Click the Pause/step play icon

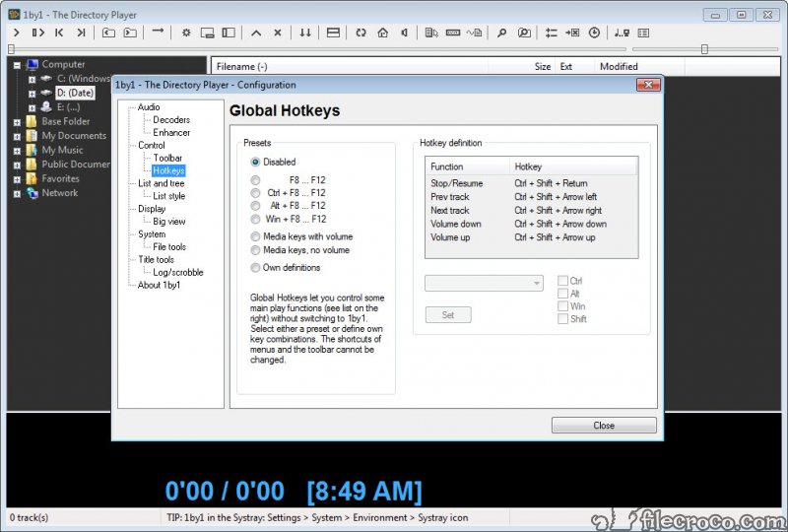click(x=37, y=33)
